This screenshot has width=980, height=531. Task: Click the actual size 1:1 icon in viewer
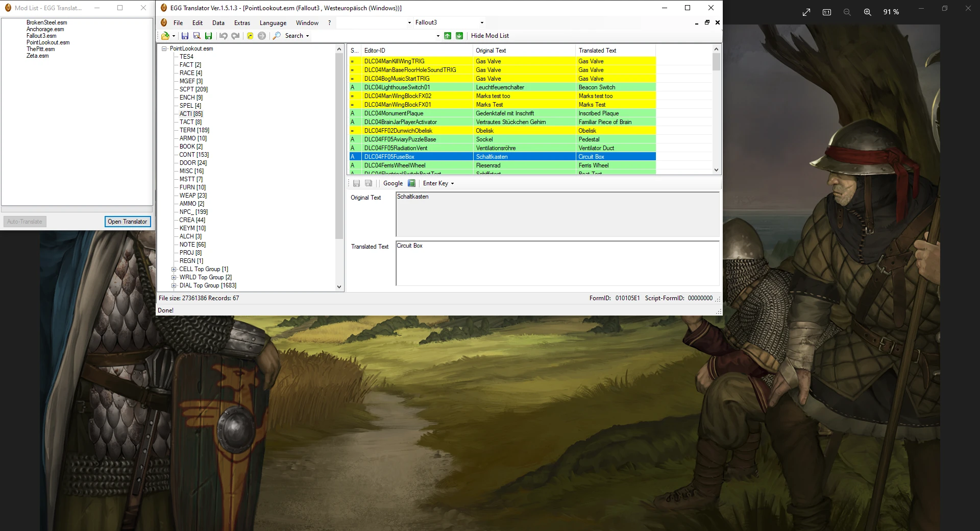click(x=827, y=12)
